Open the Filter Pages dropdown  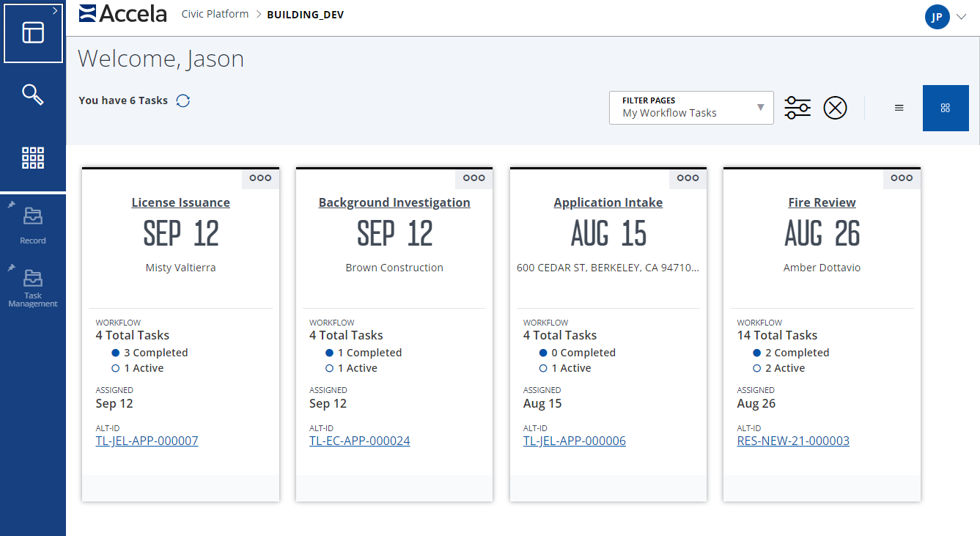[x=691, y=108]
